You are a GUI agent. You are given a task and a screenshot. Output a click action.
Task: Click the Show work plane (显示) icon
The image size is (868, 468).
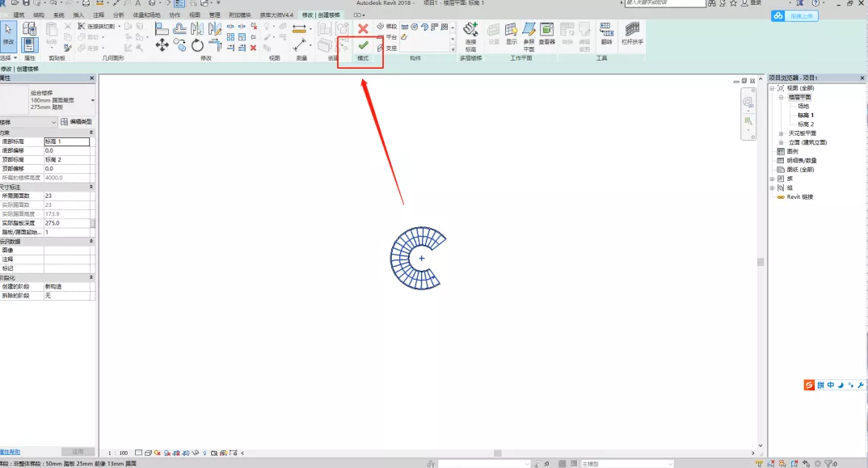coord(511,33)
